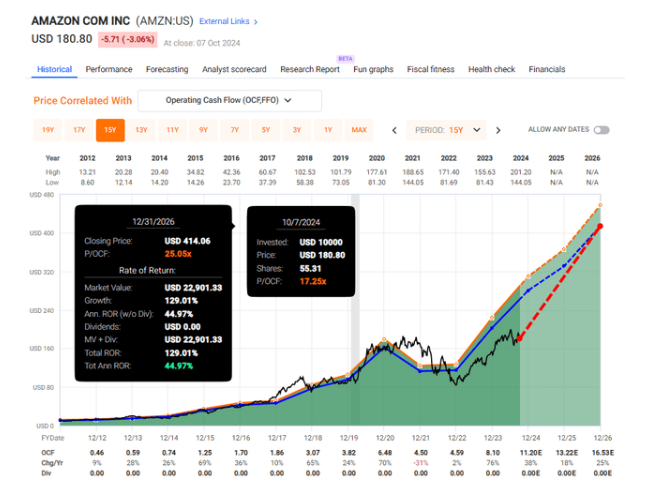Expand the Operating Cash Flow metric dropdown
This screenshot has width=663, height=484.
tap(230, 101)
